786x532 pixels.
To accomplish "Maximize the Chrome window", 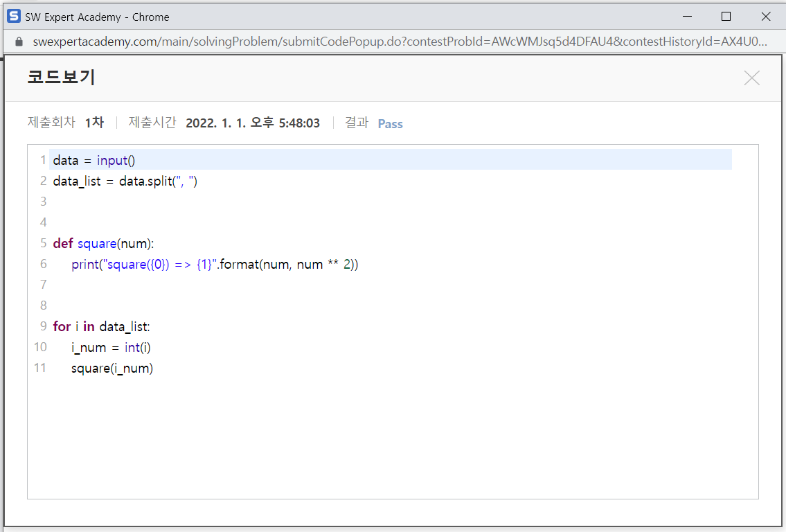I will (726, 17).
